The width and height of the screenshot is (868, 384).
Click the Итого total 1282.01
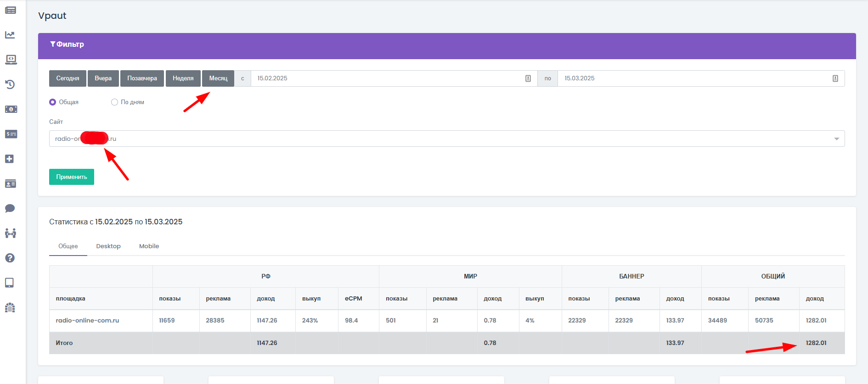tap(816, 343)
